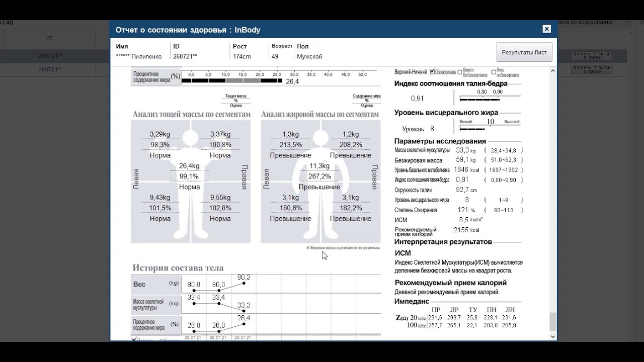Click the left arm lean mass 3,29kg
The image size is (644, 362).
coord(160,134)
